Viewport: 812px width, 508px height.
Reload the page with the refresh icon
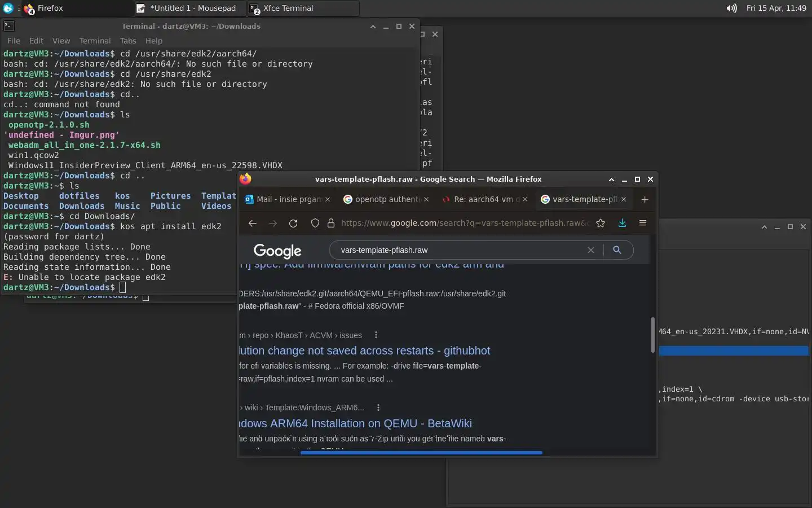[293, 223]
